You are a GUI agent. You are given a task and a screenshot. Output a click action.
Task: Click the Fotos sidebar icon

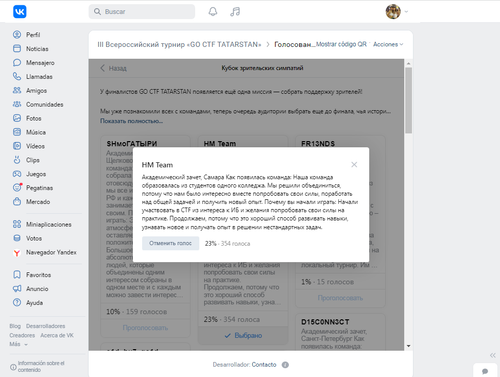pyautogui.click(x=17, y=118)
